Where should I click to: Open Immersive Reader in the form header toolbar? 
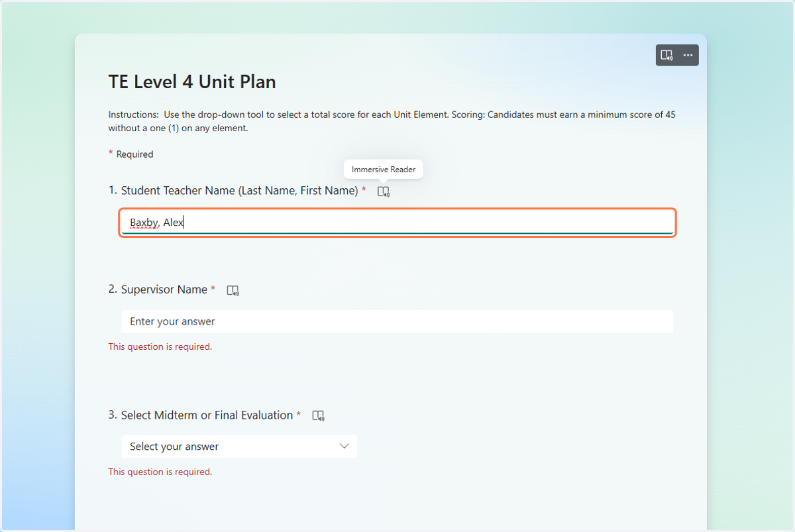tap(666, 55)
